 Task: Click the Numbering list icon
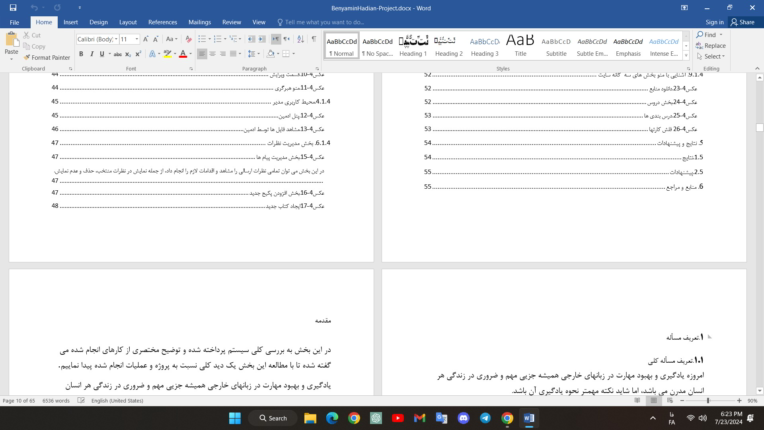click(x=217, y=39)
